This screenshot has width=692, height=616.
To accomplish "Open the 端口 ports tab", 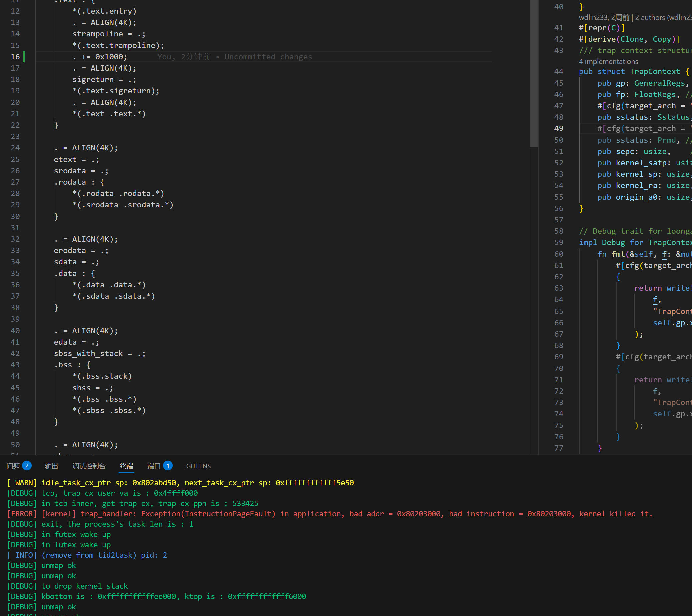I will click(154, 466).
